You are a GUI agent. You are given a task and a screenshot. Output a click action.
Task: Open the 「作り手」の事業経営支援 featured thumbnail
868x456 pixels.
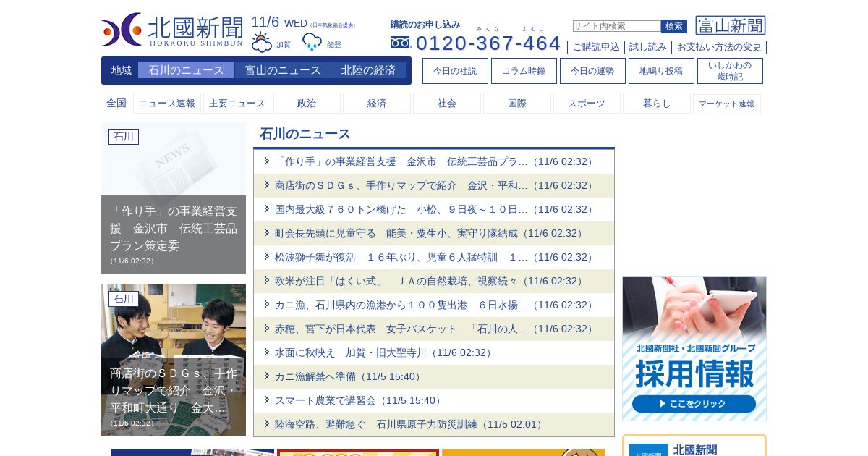174,198
